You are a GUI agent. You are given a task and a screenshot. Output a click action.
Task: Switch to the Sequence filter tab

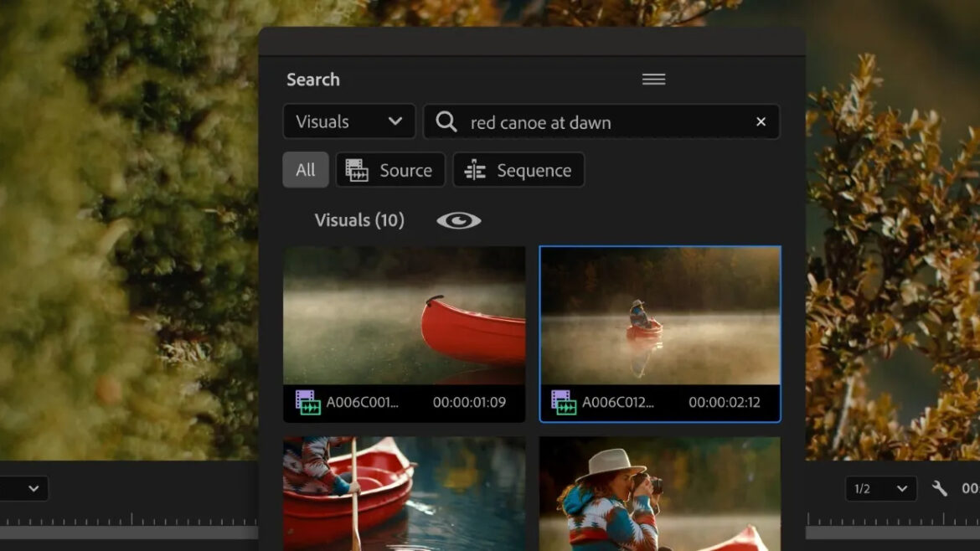518,170
